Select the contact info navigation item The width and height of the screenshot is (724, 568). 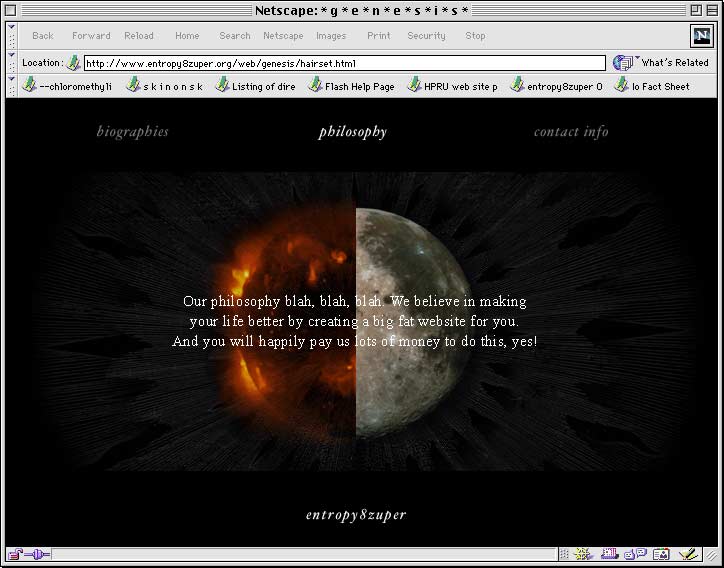570,132
